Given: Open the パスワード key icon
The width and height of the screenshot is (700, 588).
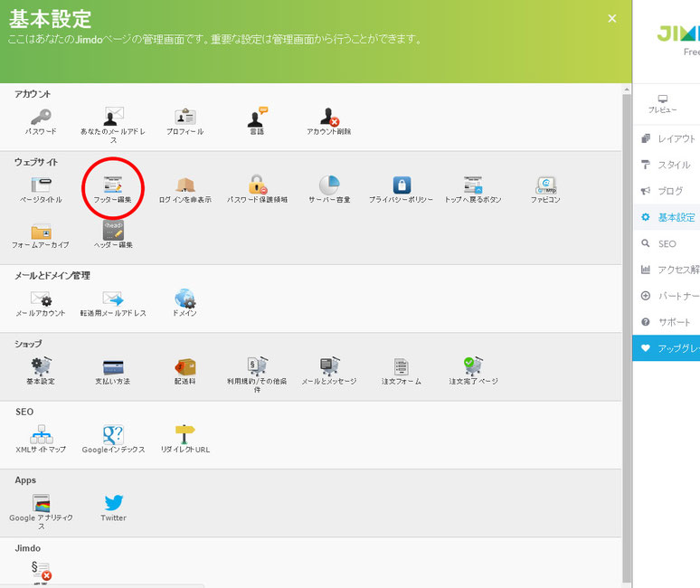Looking at the screenshot, I should (x=41, y=118).
